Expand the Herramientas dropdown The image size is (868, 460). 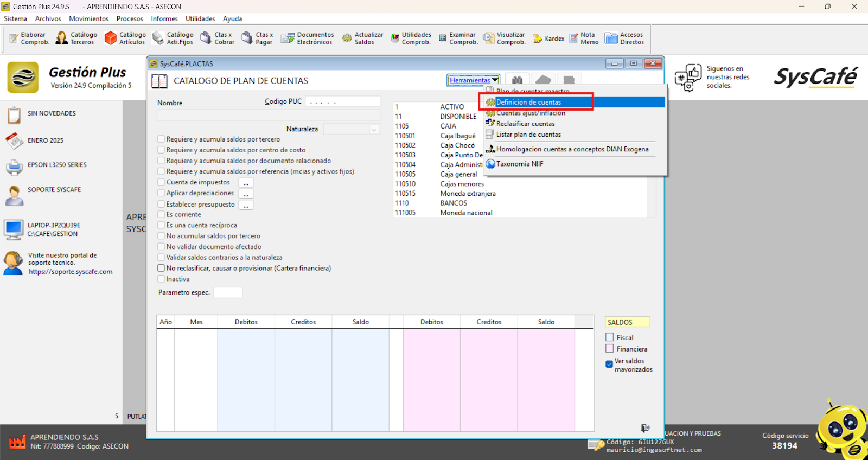tap(473, 80)
